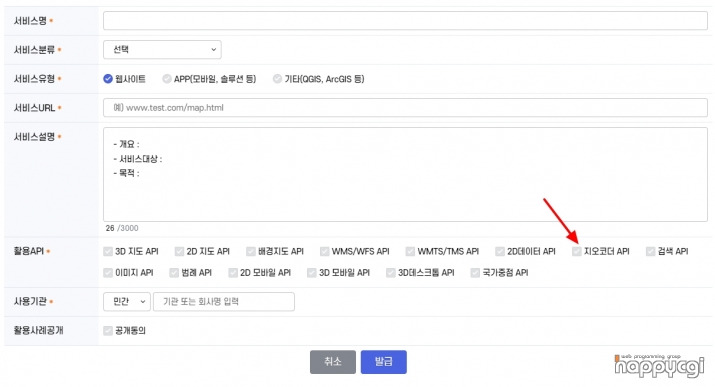This screenshot has width=715, height=387.
Task: Check the 검색 API checkbox
Action: pyautogui.click(x=651, y=251)
